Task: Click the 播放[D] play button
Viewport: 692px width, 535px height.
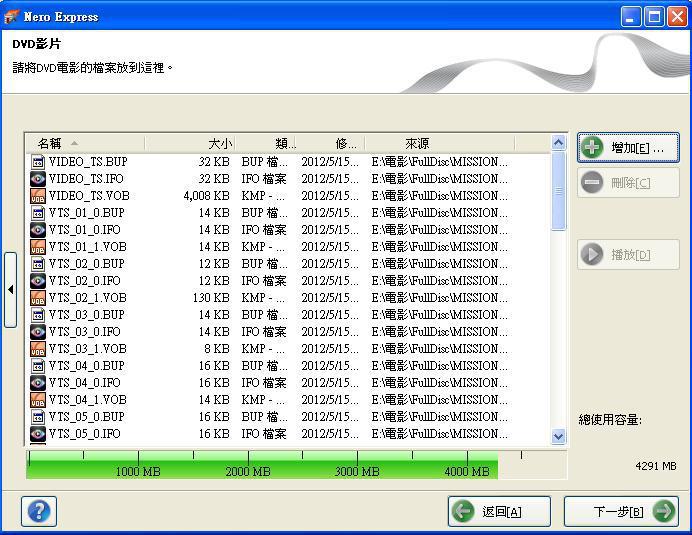Action: pos(628,254)
